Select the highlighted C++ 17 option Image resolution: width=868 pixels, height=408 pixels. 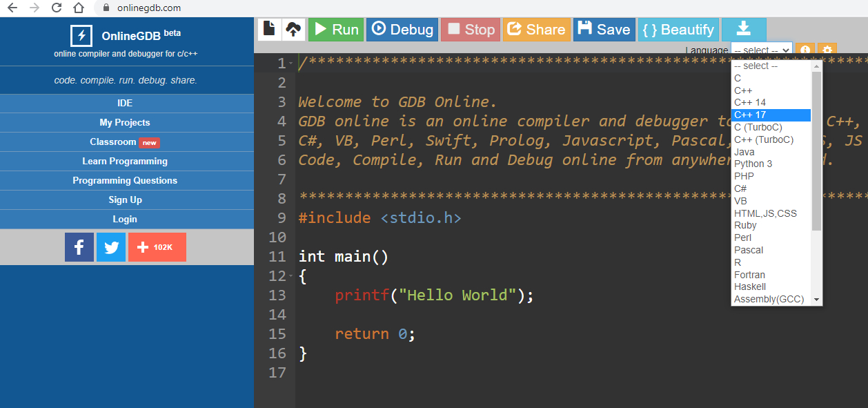point(771,115)
